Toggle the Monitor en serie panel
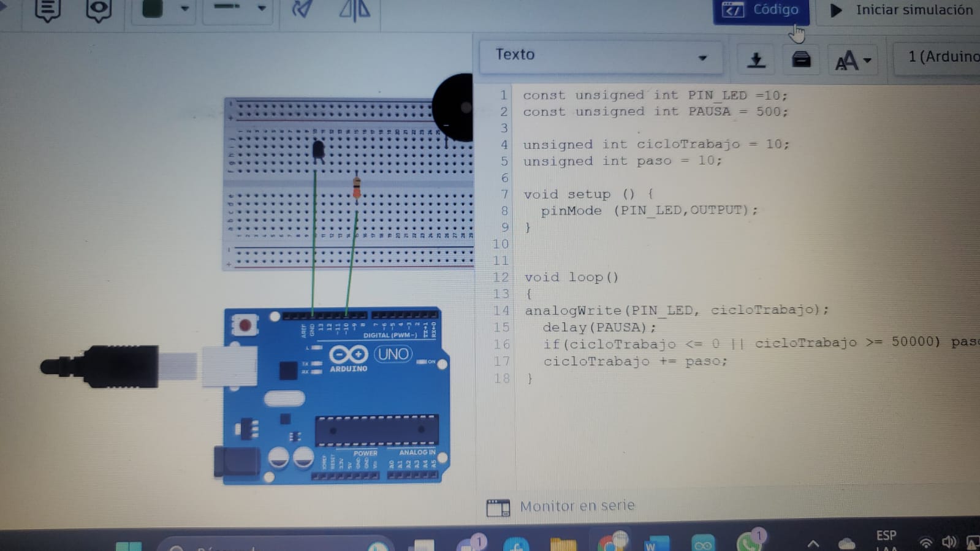Image resolution: width=980 pixels, height=551 pixels. 561,506
